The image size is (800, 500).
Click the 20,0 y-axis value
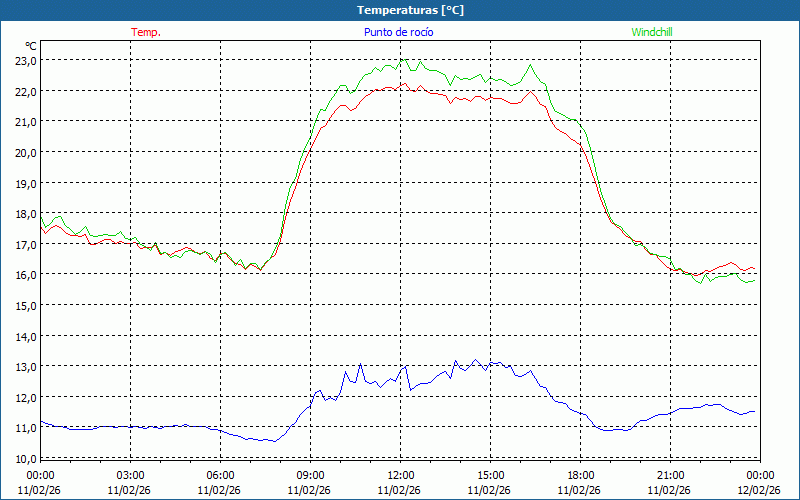pos(25,152)
